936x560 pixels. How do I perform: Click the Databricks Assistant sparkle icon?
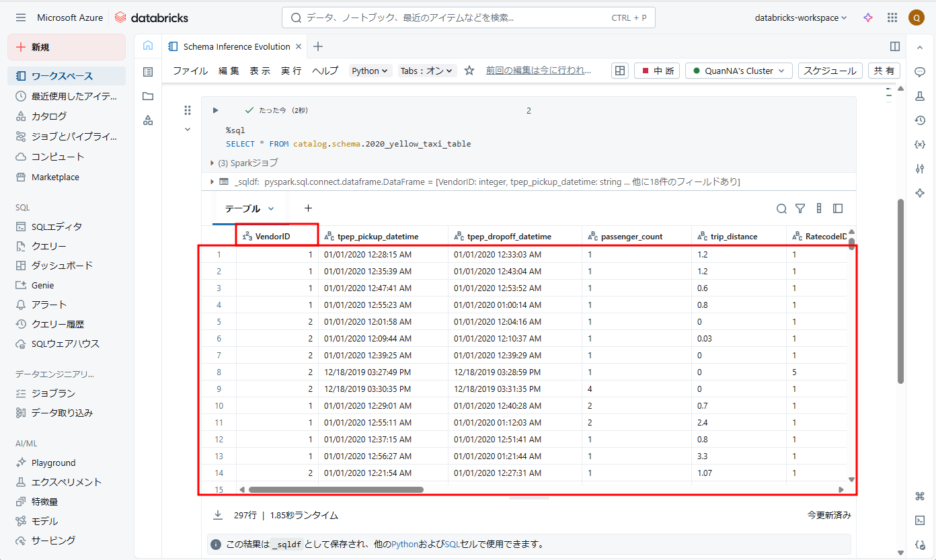point(868,18)
